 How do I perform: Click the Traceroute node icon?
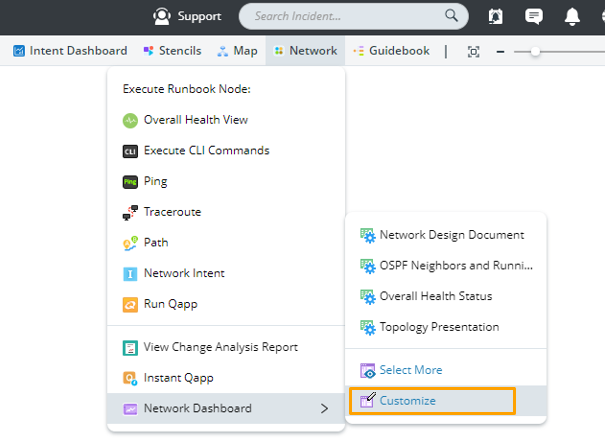tap(130, 212)
